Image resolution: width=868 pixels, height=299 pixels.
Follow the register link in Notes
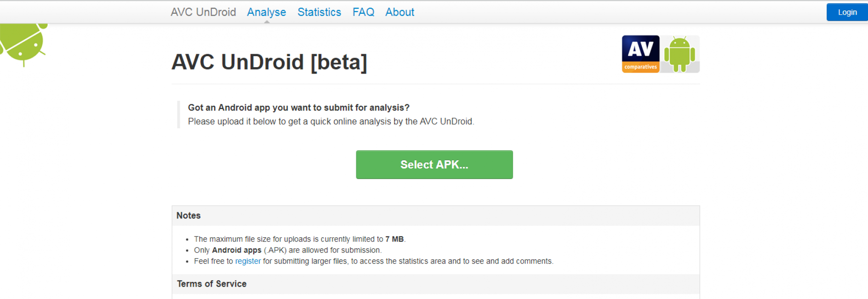tap(248, 261)
